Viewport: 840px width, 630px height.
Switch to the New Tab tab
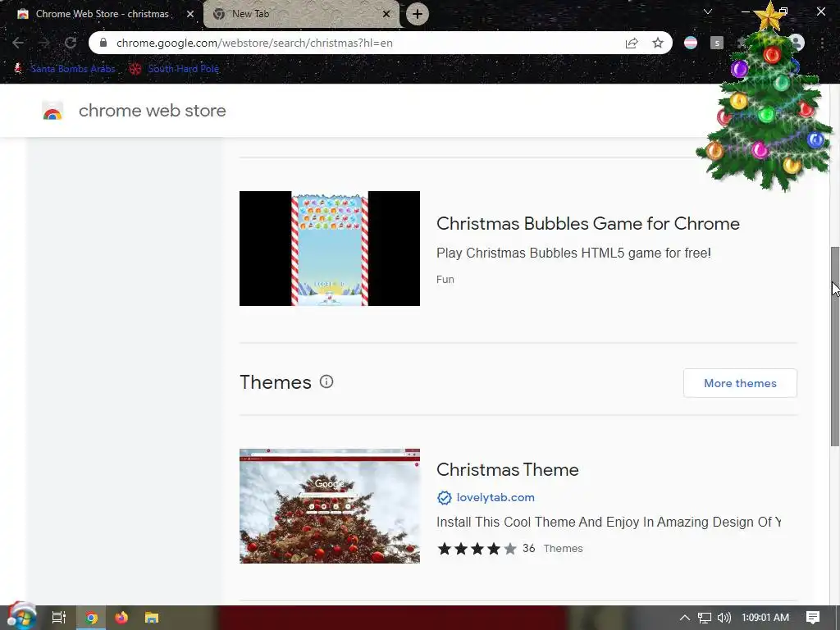tap(301, 14)
